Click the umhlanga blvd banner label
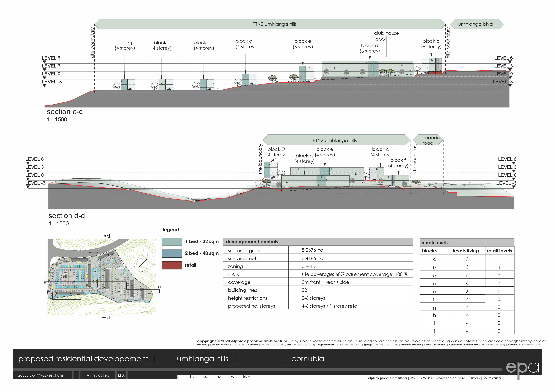This screenshot has width=555, height=392. point(475,24)
